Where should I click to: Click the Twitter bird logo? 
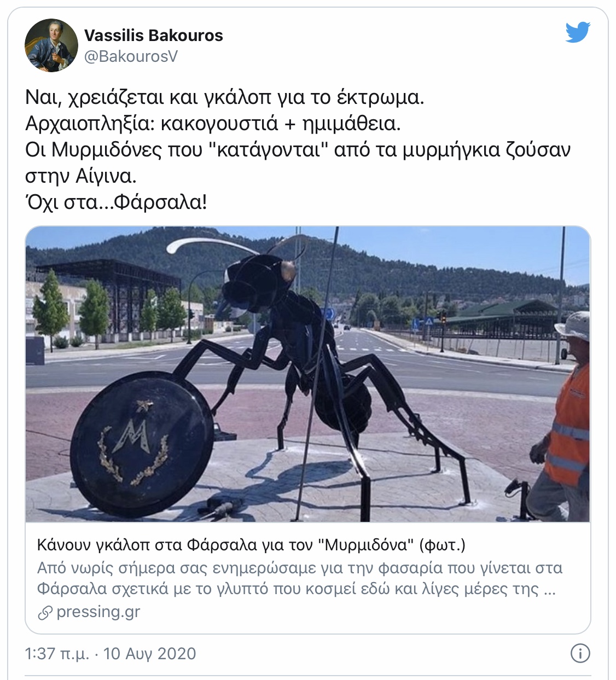point(578,32)
